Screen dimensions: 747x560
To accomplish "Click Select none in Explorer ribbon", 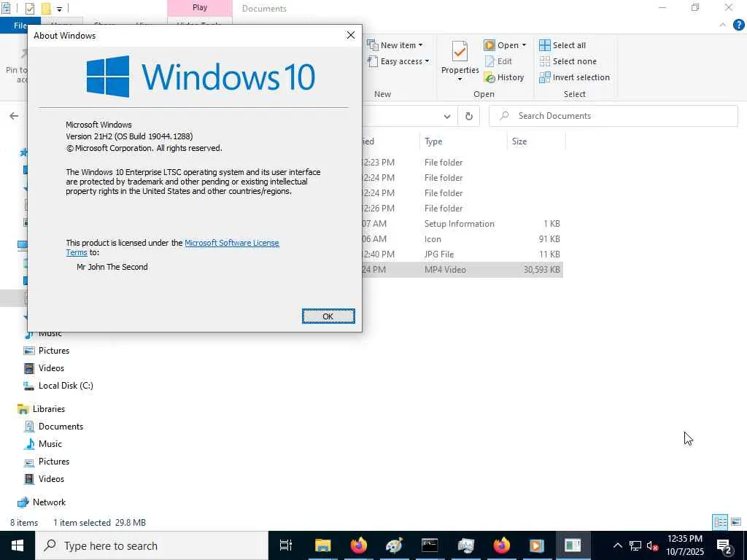I will (568, 61).
